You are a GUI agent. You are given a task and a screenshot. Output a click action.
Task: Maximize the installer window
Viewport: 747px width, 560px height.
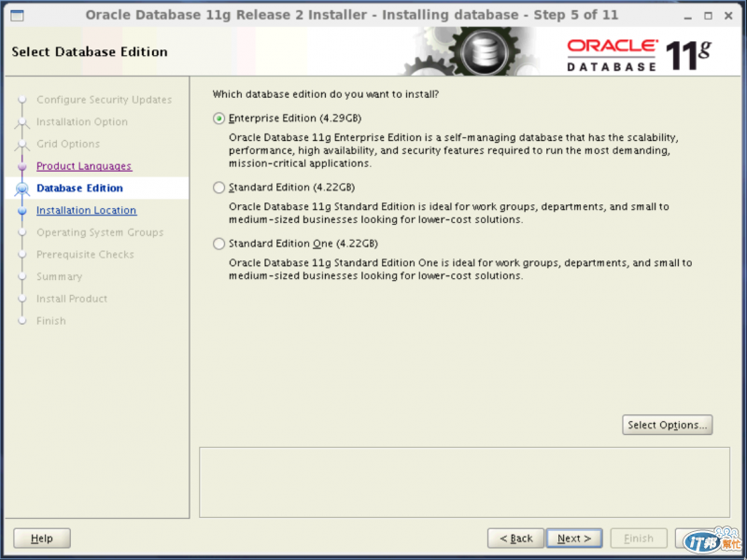coord(708,16)
